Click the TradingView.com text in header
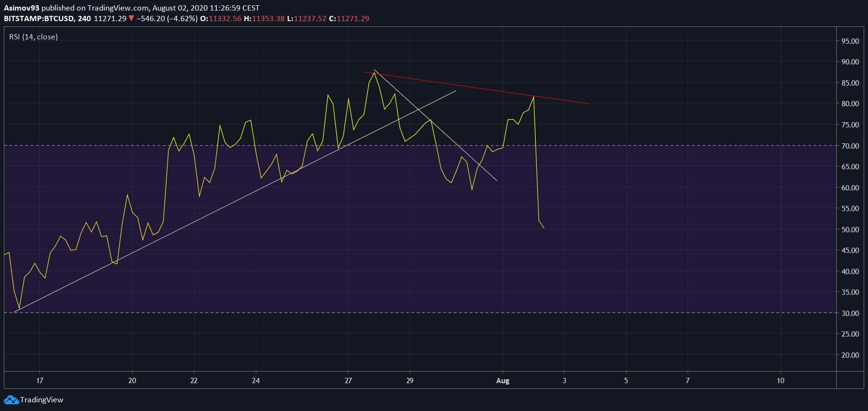Image resolution: width=868 pixels, height=411 pixels. coord(117,8)
